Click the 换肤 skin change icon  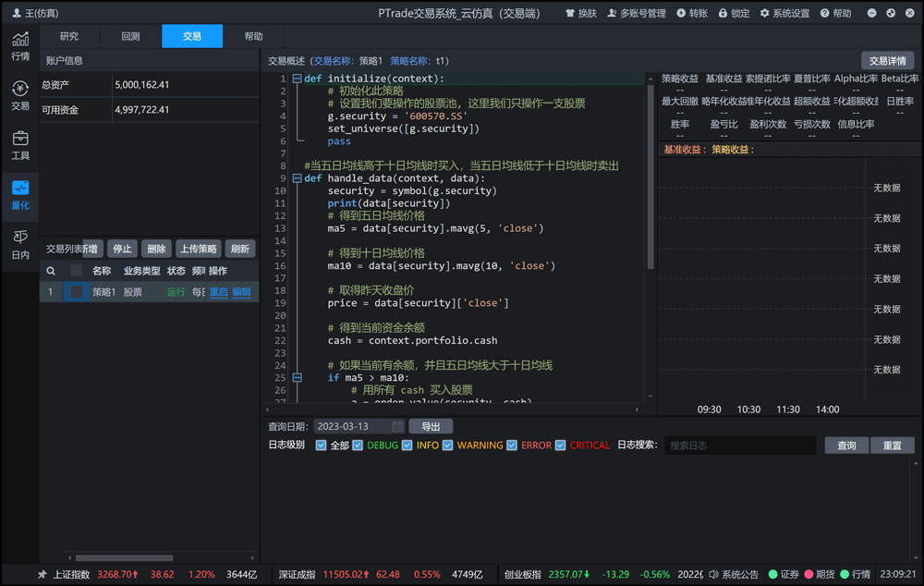[x=570, y=13]
